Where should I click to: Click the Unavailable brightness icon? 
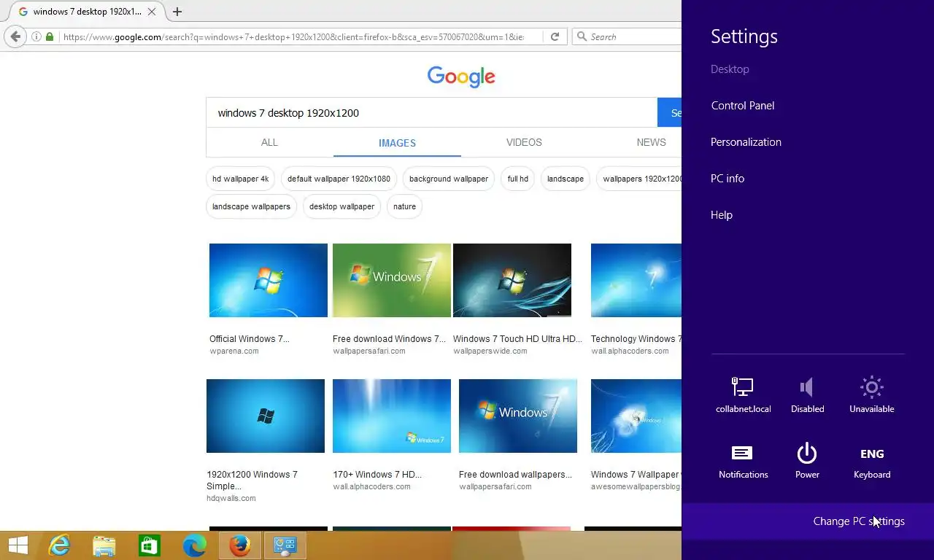pyautogui.click(x=871, y=395)
